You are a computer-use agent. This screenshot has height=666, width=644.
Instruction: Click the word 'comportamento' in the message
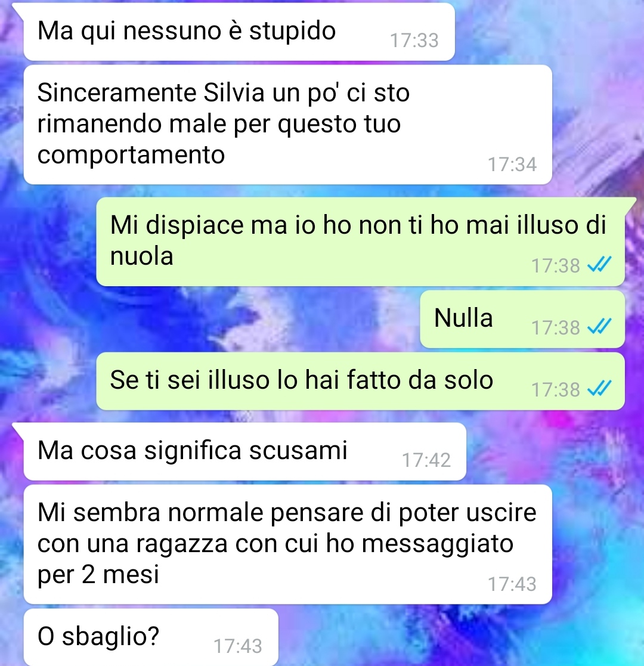[131, 154]
